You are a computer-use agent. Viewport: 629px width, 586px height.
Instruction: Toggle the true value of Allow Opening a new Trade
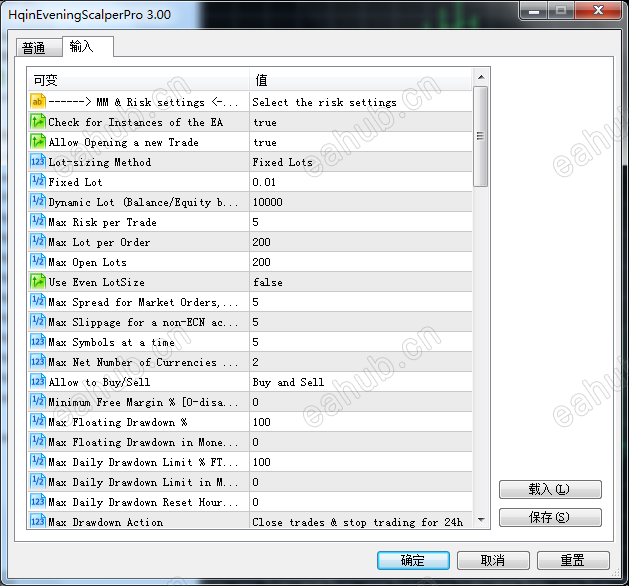click(361, 142)
